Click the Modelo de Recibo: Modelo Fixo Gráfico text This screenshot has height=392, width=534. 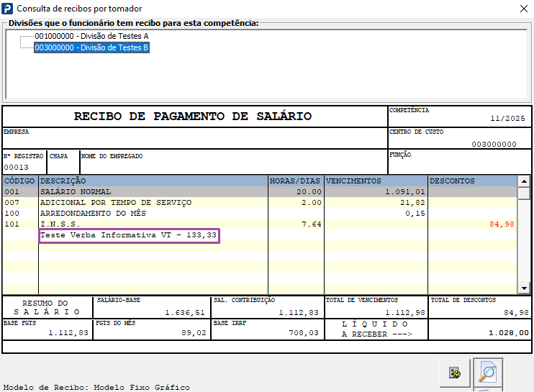(96, 387)
